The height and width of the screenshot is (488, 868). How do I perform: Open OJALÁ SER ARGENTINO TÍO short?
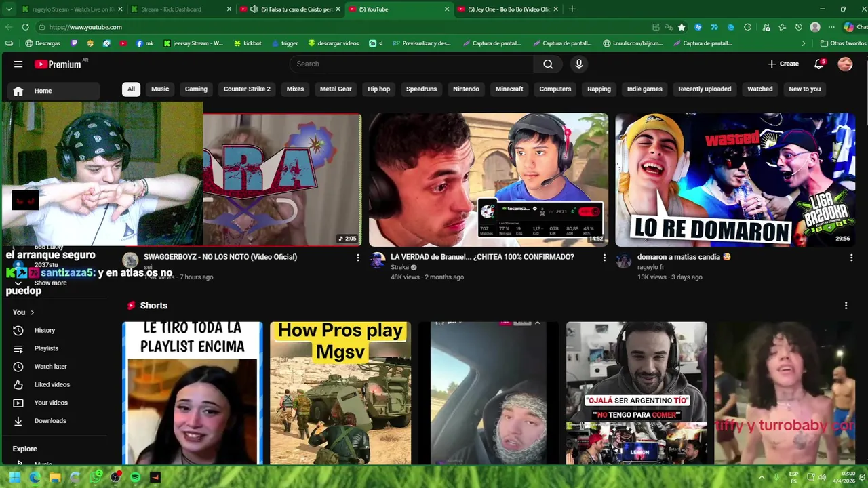[x=636, y=393]
